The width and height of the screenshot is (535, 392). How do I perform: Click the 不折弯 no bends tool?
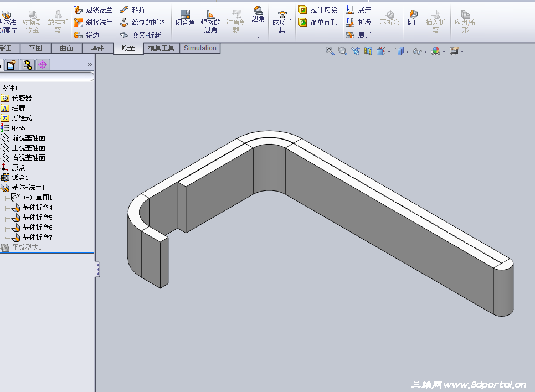(389, 18)
